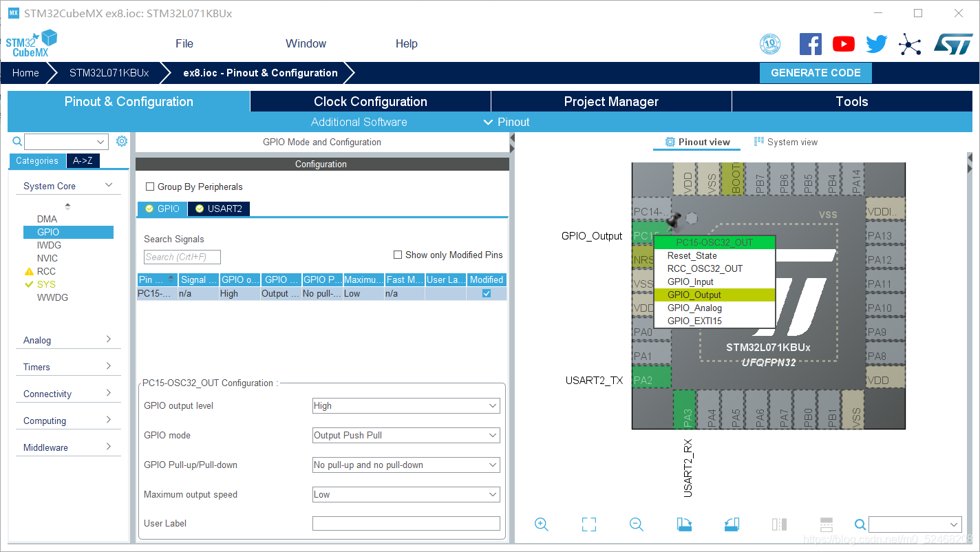Open Maximum output speed dropdown

406,495
